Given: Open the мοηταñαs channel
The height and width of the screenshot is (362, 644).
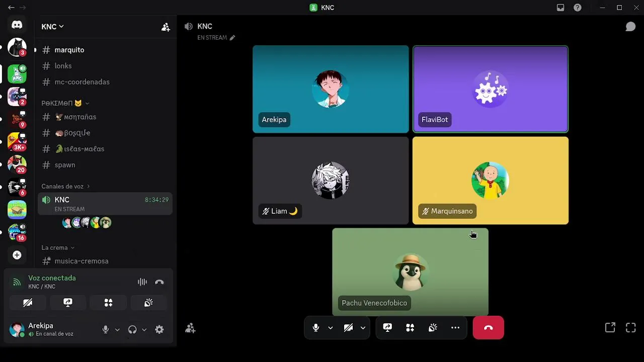Looking at the screenshot, I should [105, 117].
